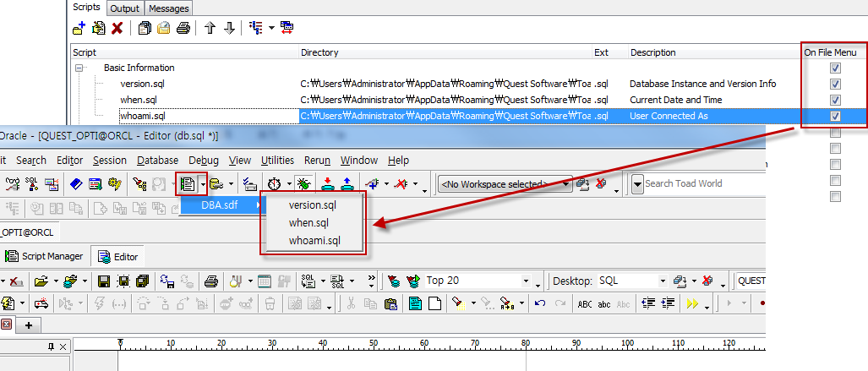Image resolution: width=868 pixels, height=371 pixels.
Task: Collapse the Basic Information tree node
Action: click(x=82, y=68)
